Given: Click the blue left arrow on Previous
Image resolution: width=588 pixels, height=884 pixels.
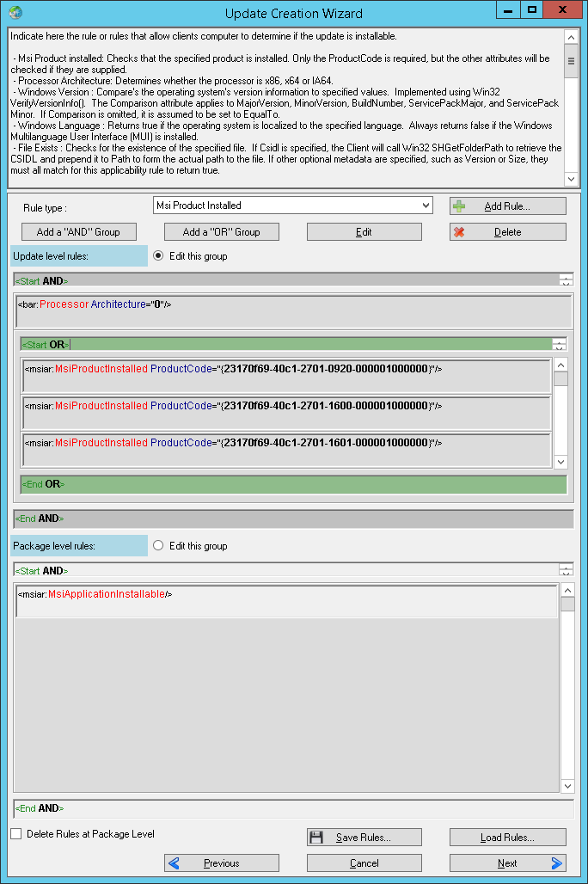Looking at the screenshot, I should point(174,863).
